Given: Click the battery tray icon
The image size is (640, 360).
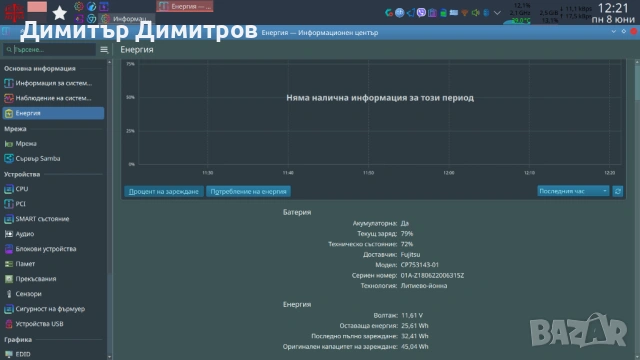Looking at the screenshot, I should (443, 13).
